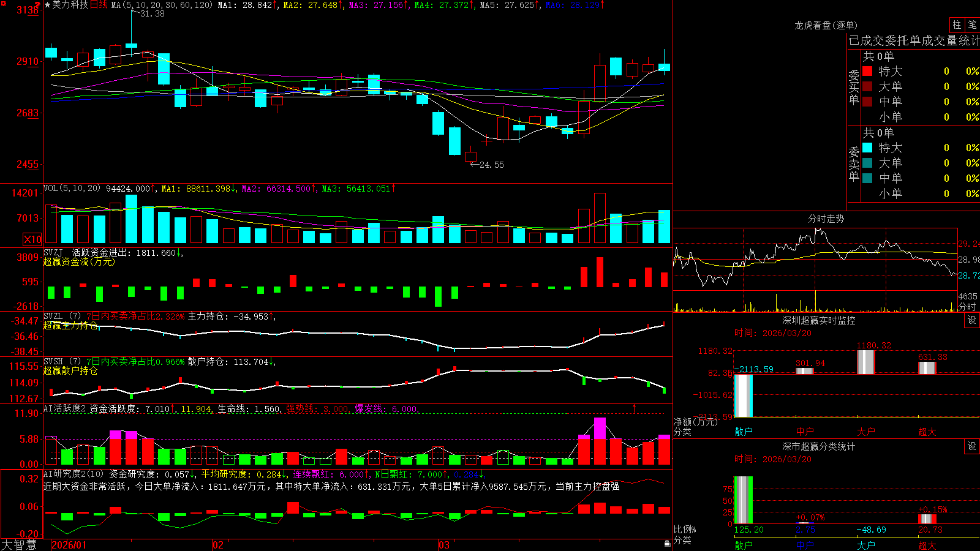Click the 中户 301.94 bar in 深圳超赢实时监控
Viewport: 980px width, 551px height.
(x=804, y=371)
